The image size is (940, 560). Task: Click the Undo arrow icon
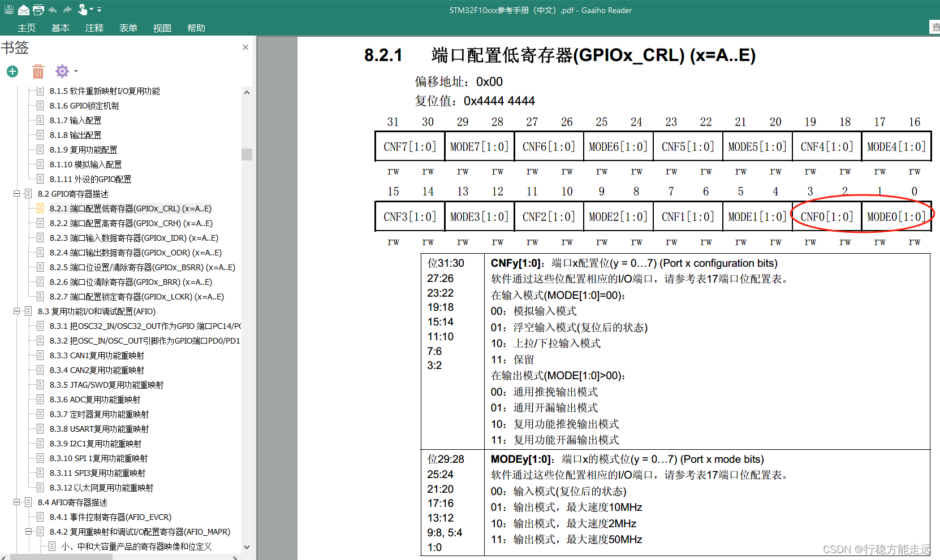pyautogui.click(x=53, y=10)
